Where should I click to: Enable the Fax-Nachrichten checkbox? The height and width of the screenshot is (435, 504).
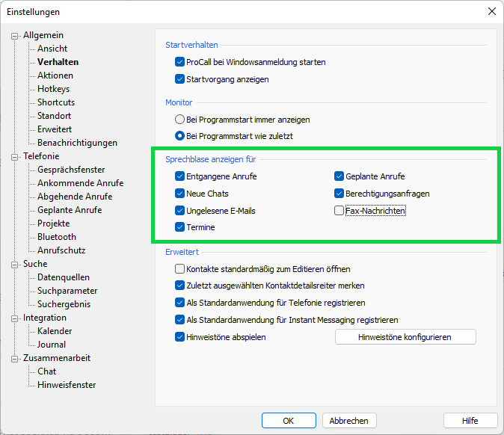click(x=339, y=212)
